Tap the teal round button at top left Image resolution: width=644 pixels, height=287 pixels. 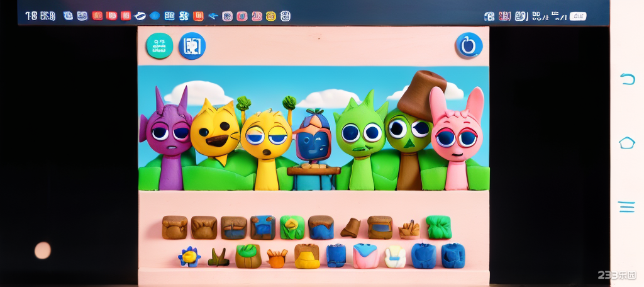159,46
